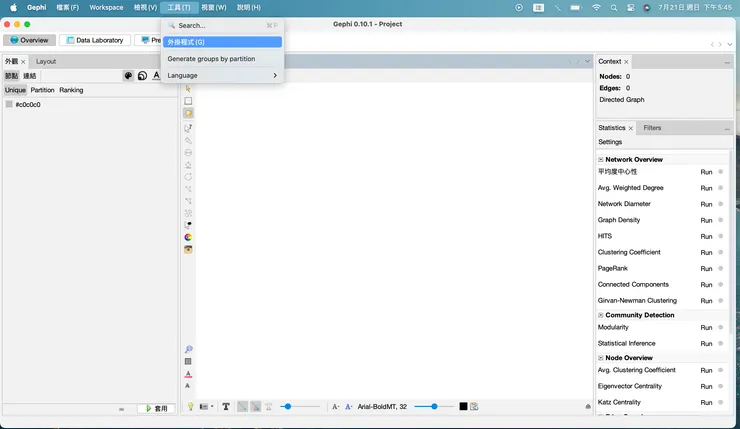Click the Apply (套用) button
This screenshot has height=429, width=740.
156,409
